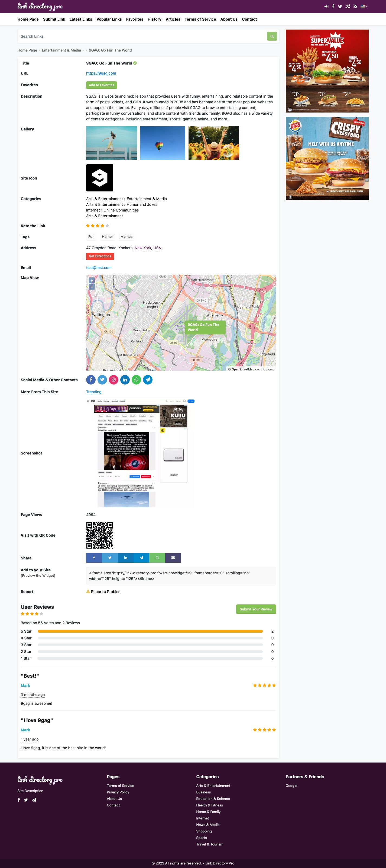Click the Twitter circle under Social Media contacts
386x868 pixels.
click(x=102, y=380)
